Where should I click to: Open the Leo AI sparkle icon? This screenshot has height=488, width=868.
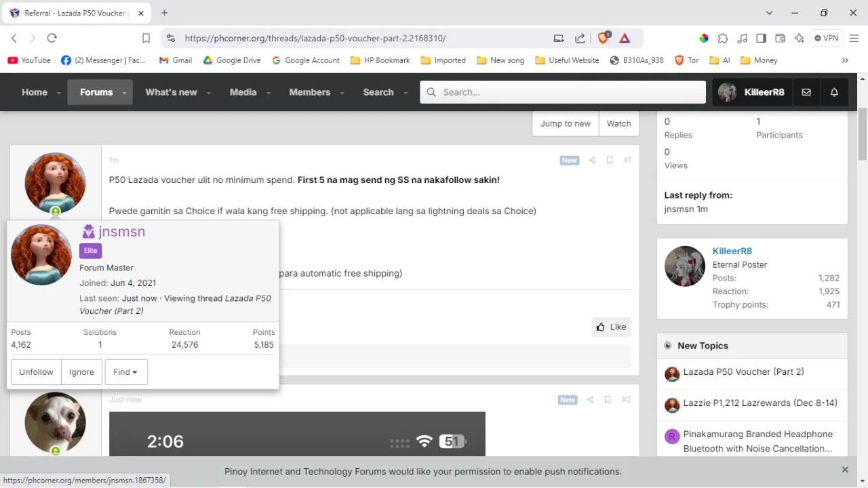click(799, 39)
